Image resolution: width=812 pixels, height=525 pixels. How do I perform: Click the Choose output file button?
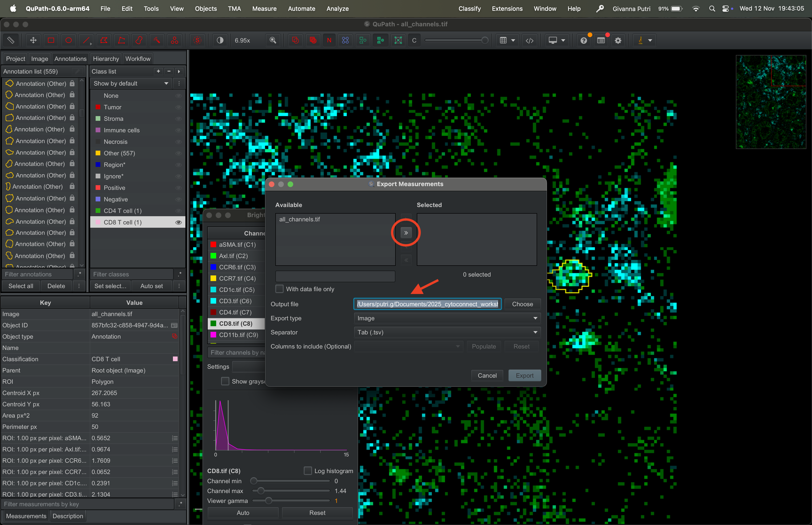point(522,304)
